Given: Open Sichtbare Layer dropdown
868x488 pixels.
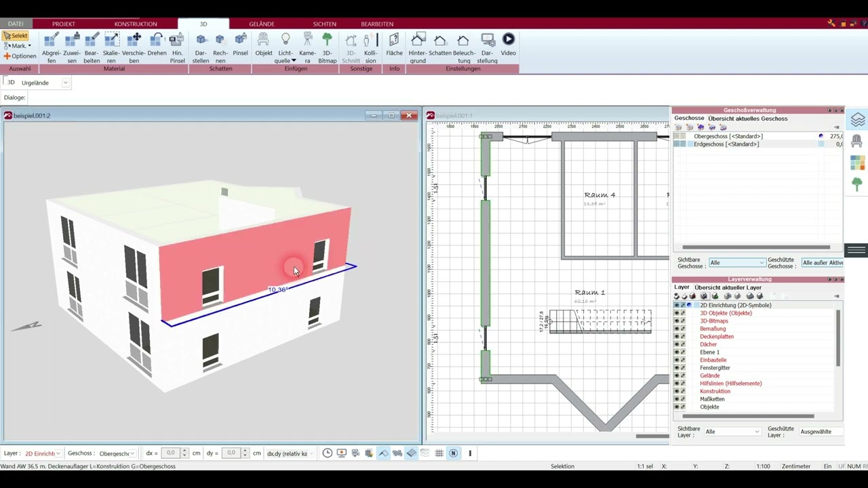Looking at the screenshot, I should click(732, 432).
